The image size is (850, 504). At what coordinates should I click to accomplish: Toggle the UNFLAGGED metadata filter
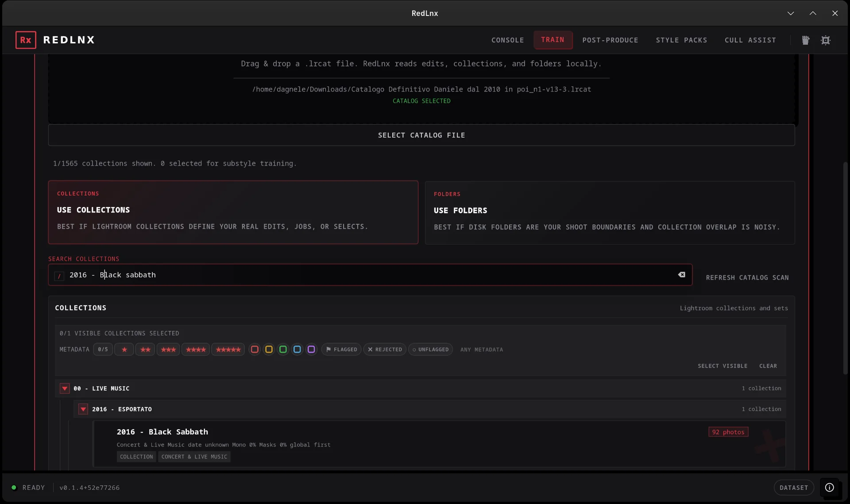tap(430, 350)
